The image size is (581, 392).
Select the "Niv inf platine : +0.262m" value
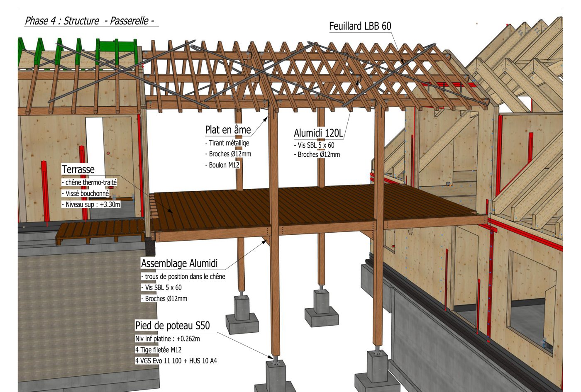(x=168, y=339)
